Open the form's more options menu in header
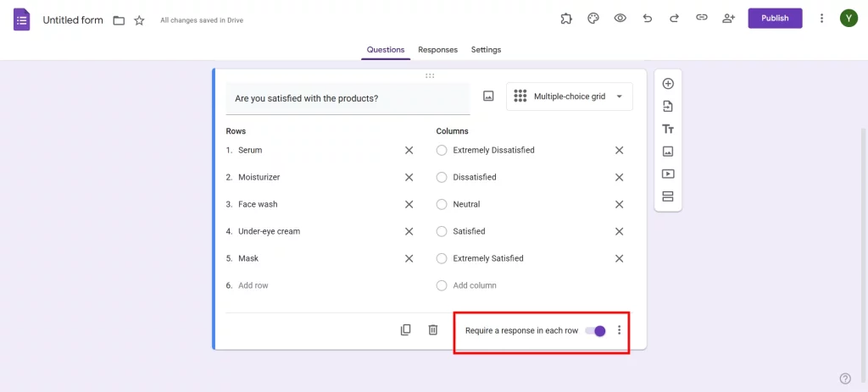 [x=821, y=19]
